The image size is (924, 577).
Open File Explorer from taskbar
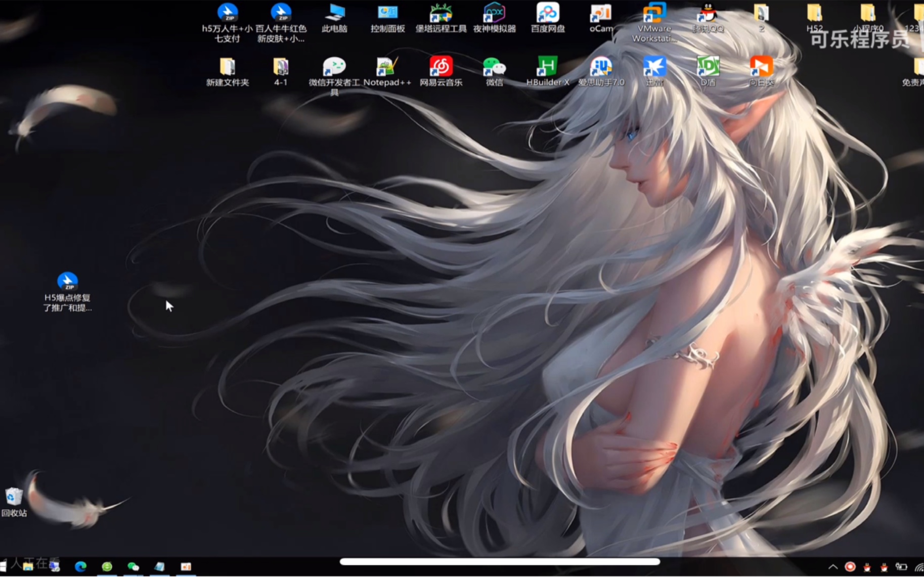[28, 566]
